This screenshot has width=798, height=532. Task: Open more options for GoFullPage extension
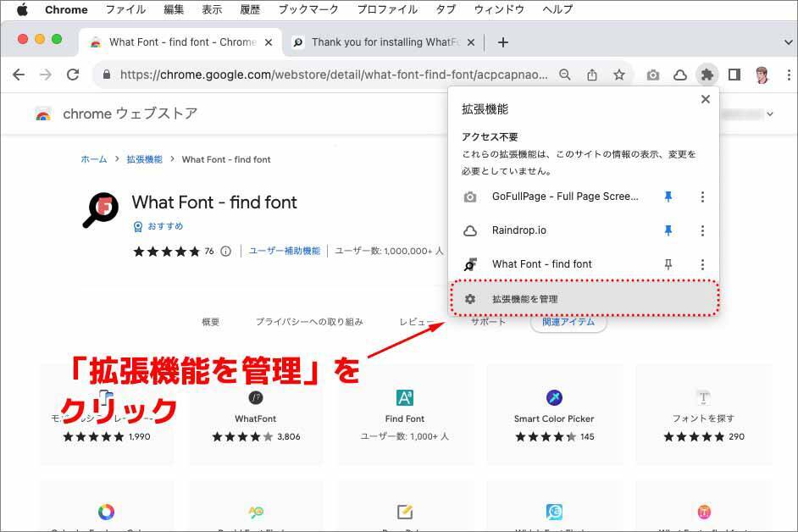click(702, 197)
